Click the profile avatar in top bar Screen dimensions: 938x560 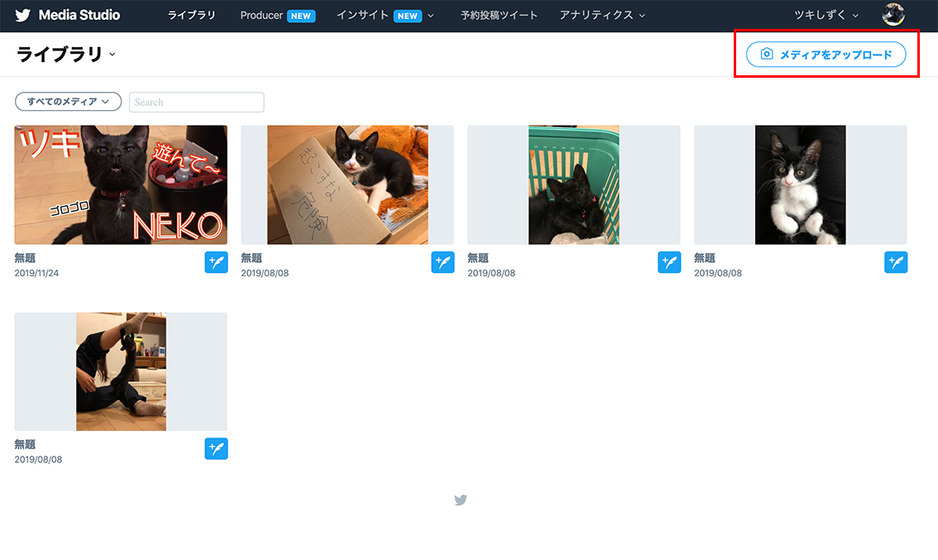click(893, 15)
